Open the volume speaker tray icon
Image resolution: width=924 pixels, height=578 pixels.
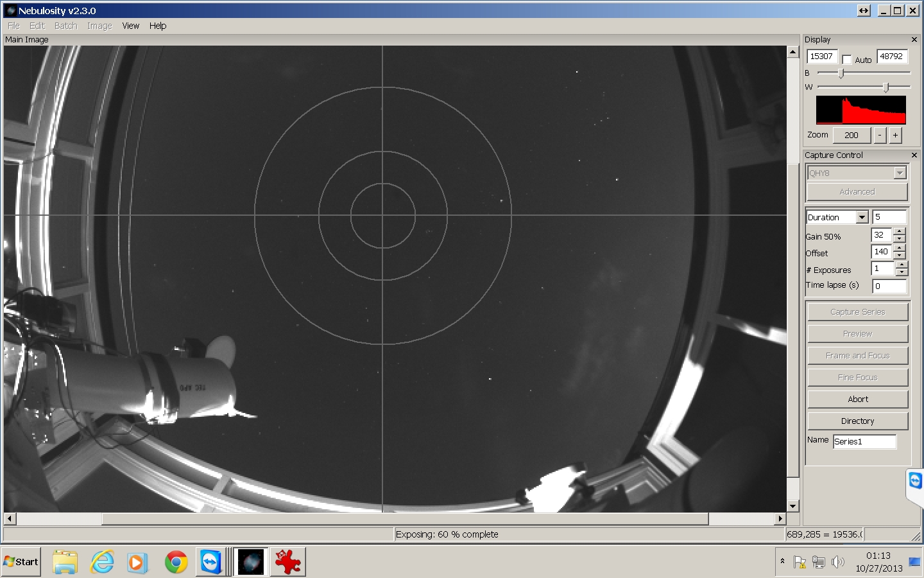click(x=837, y=562)
